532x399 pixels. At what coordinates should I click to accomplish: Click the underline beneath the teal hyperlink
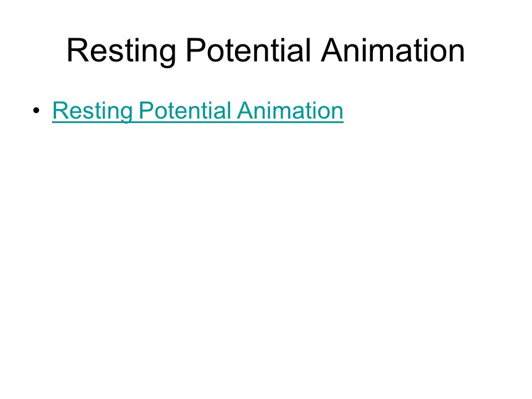(x=198, y=121)
